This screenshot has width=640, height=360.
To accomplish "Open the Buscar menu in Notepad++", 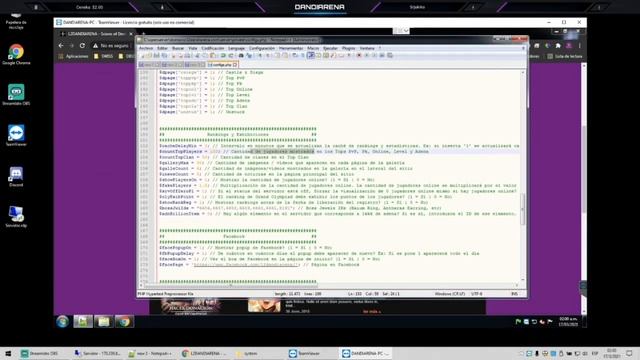I will click(178, 48).
